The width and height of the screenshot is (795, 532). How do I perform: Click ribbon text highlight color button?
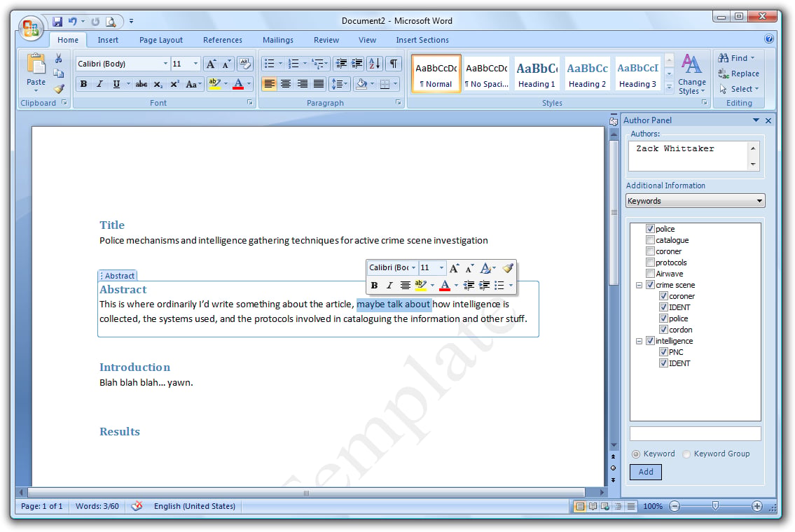214,84
